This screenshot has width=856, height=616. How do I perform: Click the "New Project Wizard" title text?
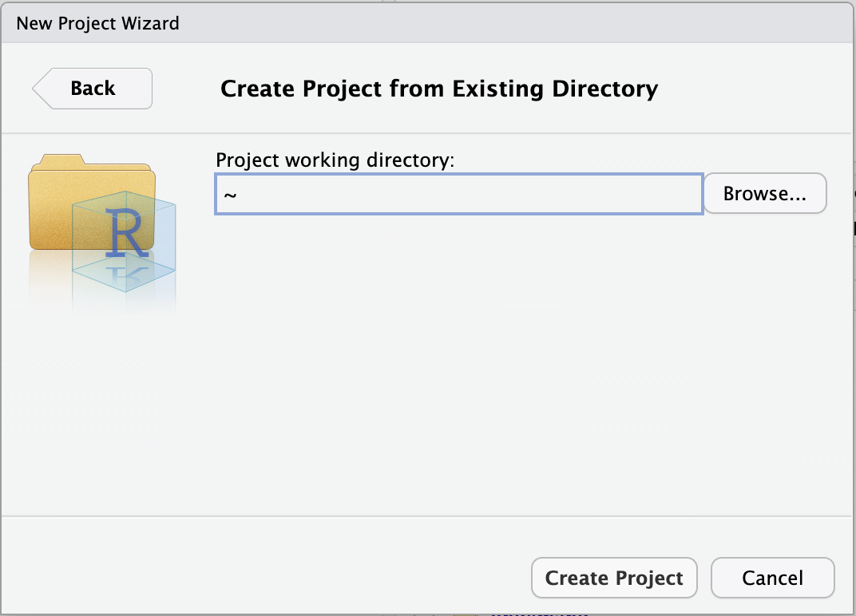coord(97,22)
